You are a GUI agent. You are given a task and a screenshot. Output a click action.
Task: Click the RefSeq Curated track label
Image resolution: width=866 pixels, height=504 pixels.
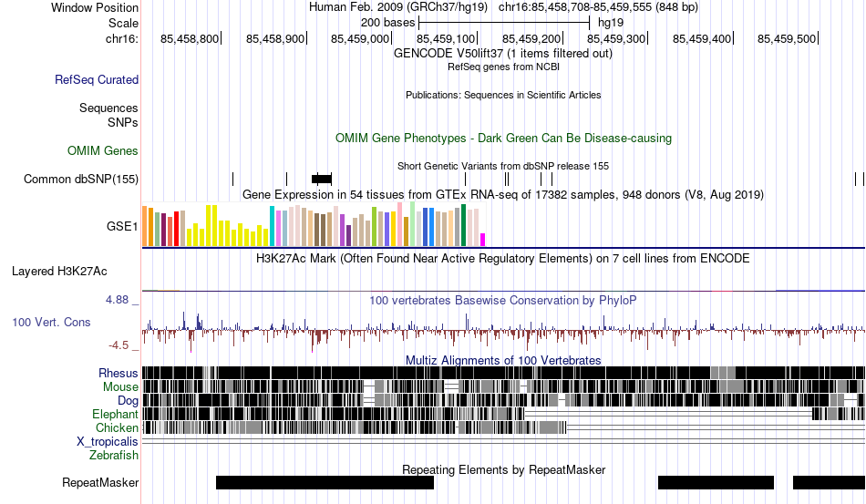tap(96, 79)
